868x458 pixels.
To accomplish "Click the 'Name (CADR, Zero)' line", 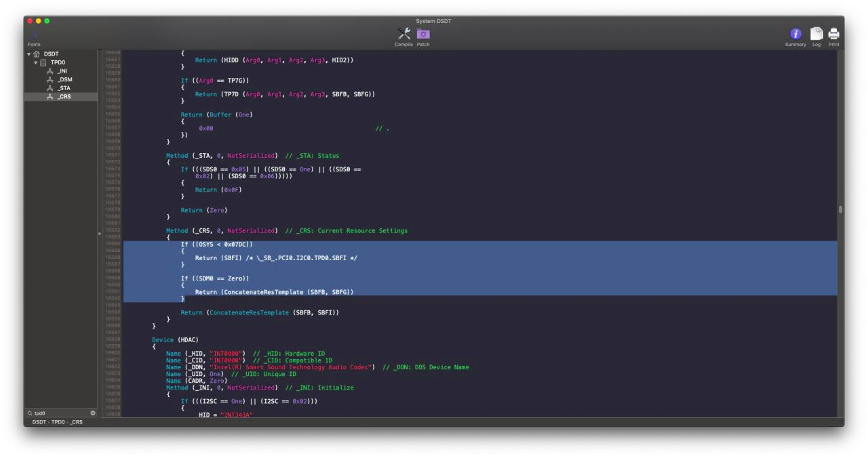I will coord(196,381).
